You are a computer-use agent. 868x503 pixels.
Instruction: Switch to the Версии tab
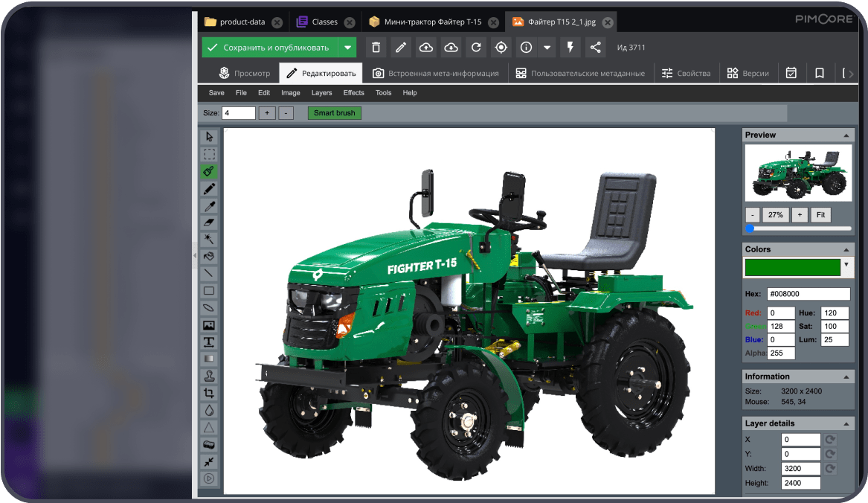pyautogui.click(x=748, y=74)
